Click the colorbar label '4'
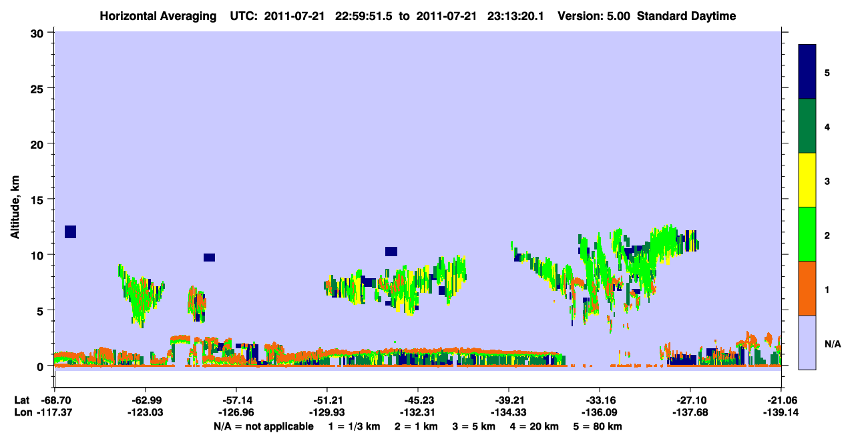This screenshot has width=868, height=445. tap(827, 126)
